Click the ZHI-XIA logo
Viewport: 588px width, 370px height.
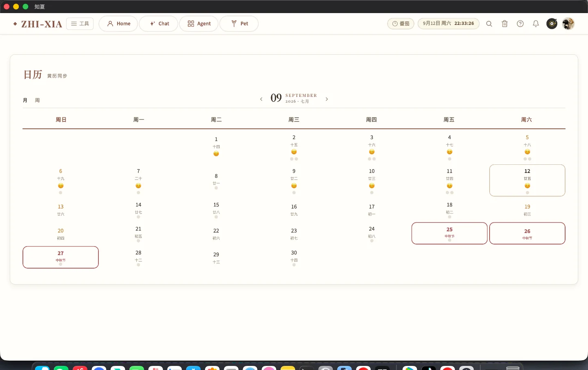point(38,24)
